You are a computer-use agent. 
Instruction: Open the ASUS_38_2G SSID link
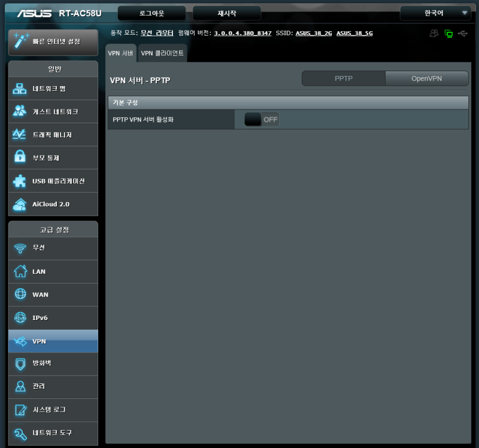pyautogui.click(x=314, y=33)
